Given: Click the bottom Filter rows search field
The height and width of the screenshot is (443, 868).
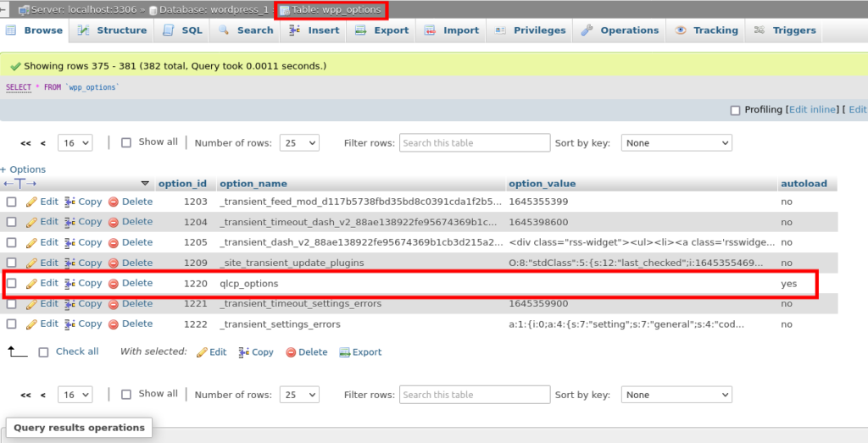Looking at the screenshot, I should coord(475,395).
